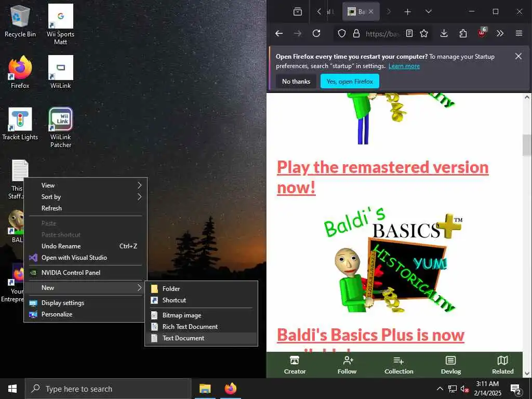Open Devlog in the itch.io bottom bar
The width and height of the screenshot is (532, 399).
click(450, 365)
